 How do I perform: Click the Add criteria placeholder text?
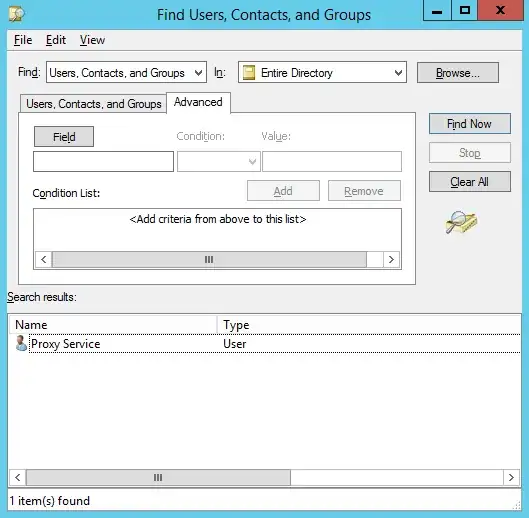pyautogui.click(x=218, y=219)
